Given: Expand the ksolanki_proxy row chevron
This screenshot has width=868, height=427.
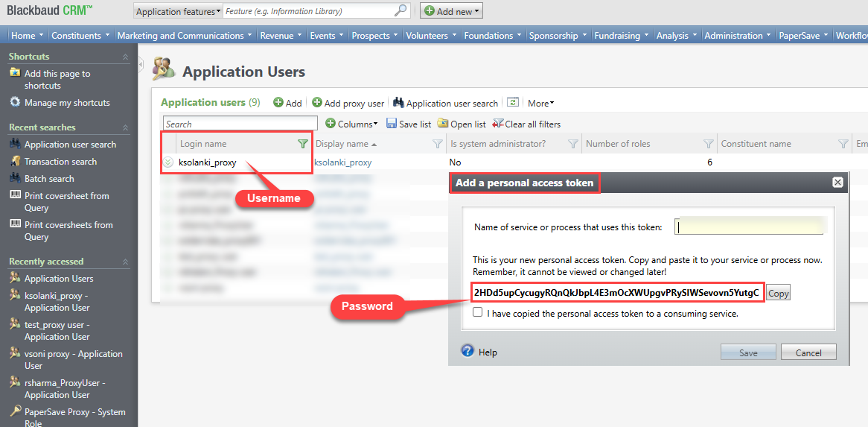Looking at the screenshot, I should (168, 162).
